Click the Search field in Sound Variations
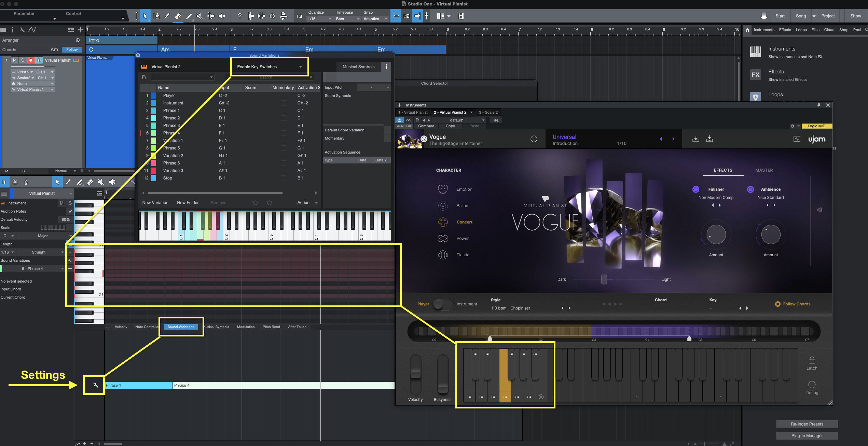This screenshot has width=868, height=446. coord(269,77)
